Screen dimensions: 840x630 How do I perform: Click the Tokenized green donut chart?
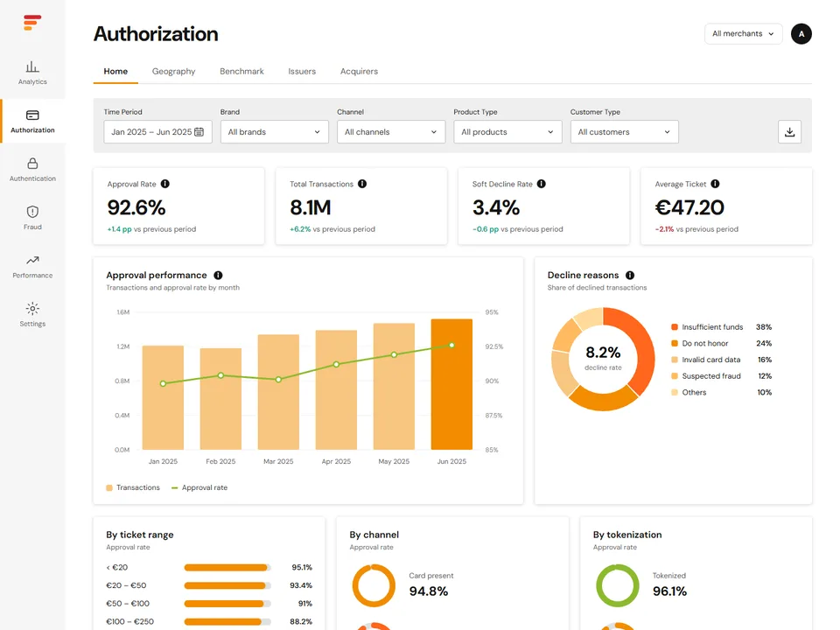tap(618, 585)
